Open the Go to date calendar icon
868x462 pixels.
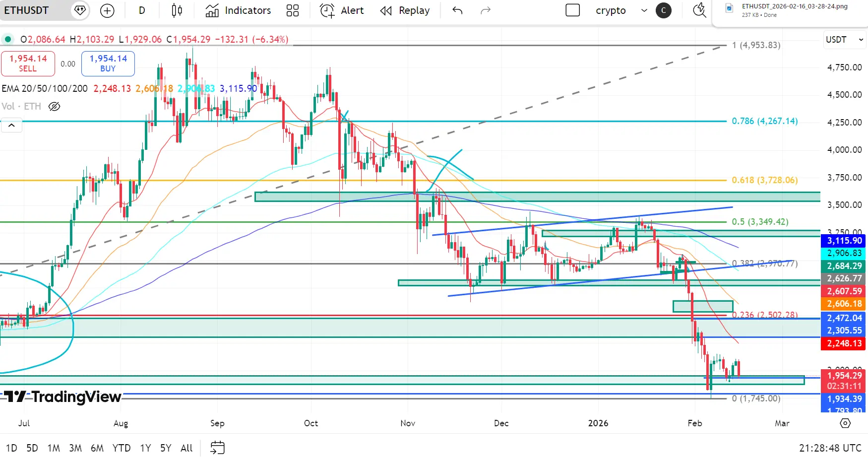pyautogui.click(x=217, y=448)
